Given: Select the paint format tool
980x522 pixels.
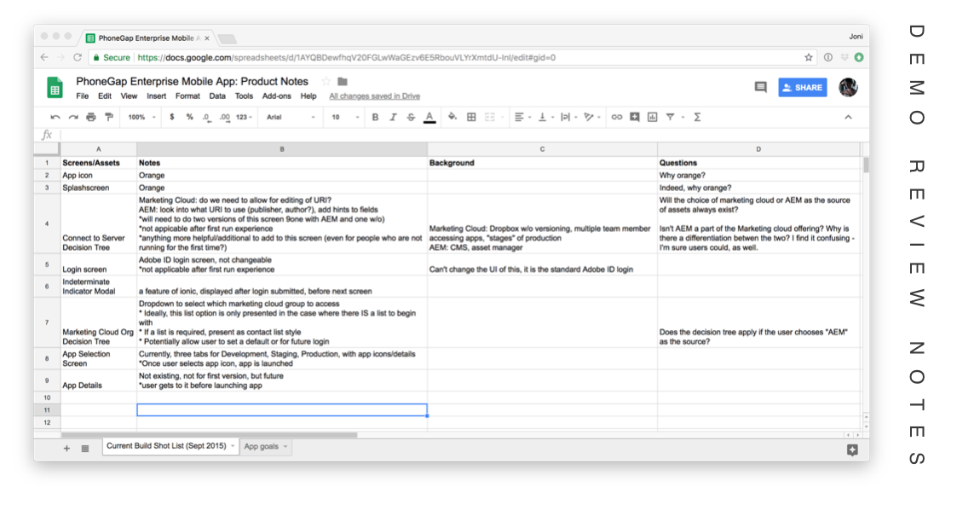Looking at the screenshot, I should click(109, 117).
